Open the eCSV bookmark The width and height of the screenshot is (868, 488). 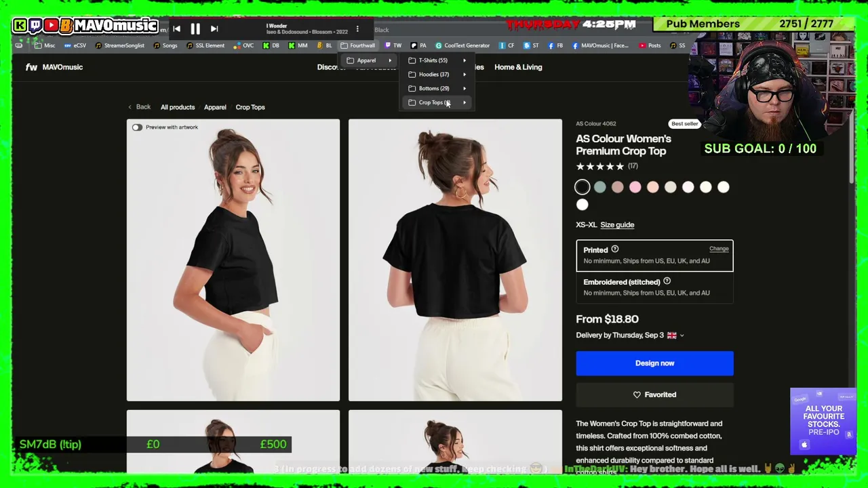pyautogui.click(x=75, y=45)
